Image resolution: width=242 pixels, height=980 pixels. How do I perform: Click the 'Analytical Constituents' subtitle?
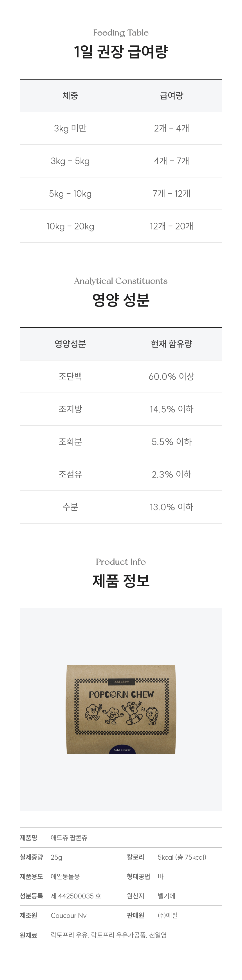pyautogui.click(x=121, y=281)
